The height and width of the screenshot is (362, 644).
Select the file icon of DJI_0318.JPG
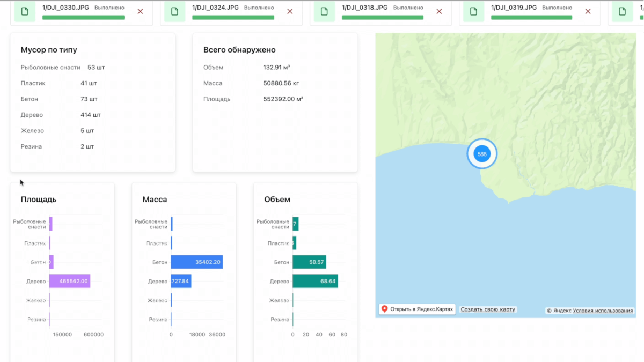coord(324,11)
